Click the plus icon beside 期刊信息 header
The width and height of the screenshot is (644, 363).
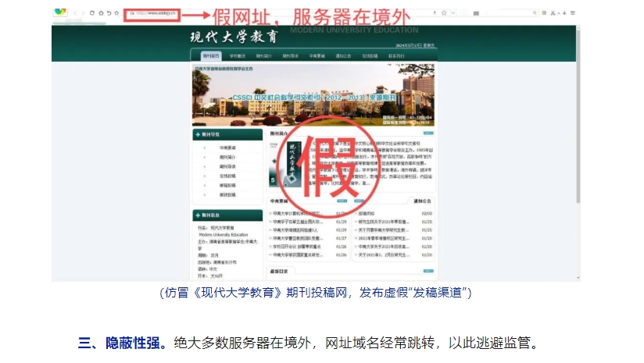(x=198, y=215)
